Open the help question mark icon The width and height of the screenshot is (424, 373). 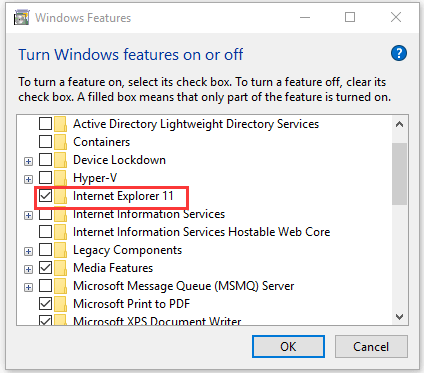(x=399, y=53)
